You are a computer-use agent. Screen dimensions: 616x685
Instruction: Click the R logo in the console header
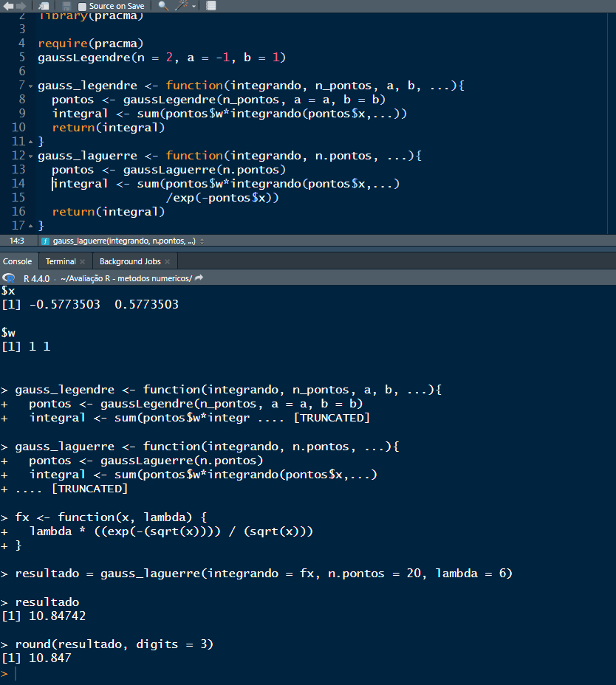[9, 278]
